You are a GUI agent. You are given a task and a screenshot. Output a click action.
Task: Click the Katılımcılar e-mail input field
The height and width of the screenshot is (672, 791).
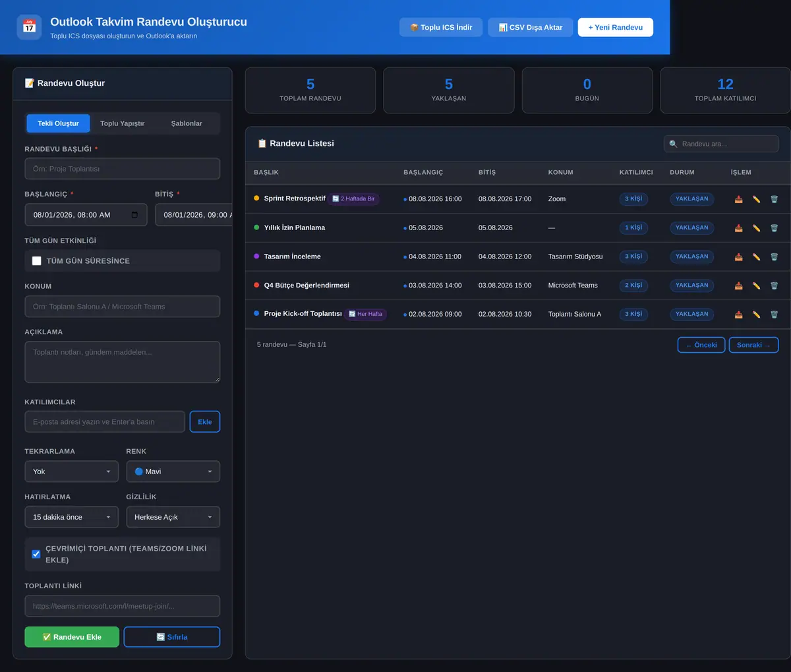pos(105,422)
